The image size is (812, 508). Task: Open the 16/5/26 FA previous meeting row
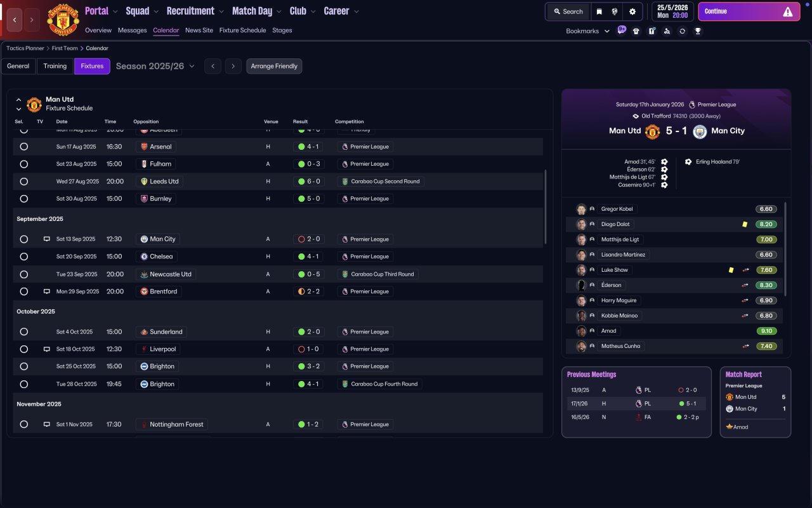[x=636, y=417]
